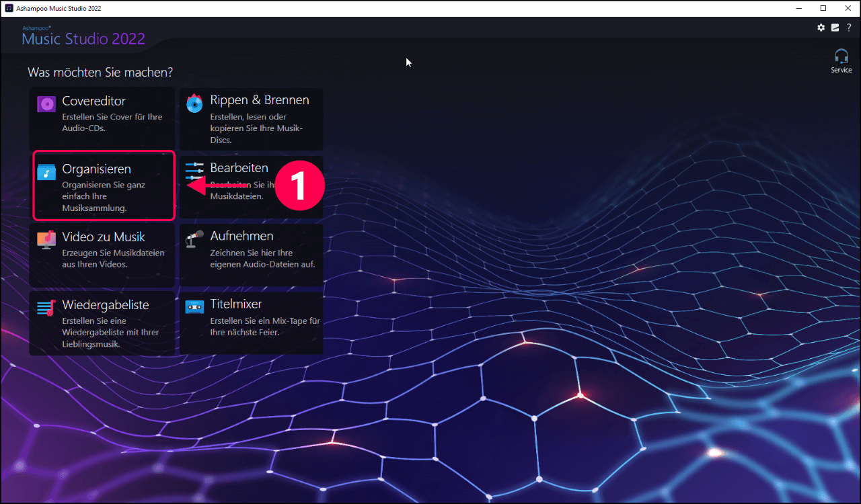This screenshot has height=504, width=861.
Task: Open the Video zu Musik module title
Action: (104, 237)
